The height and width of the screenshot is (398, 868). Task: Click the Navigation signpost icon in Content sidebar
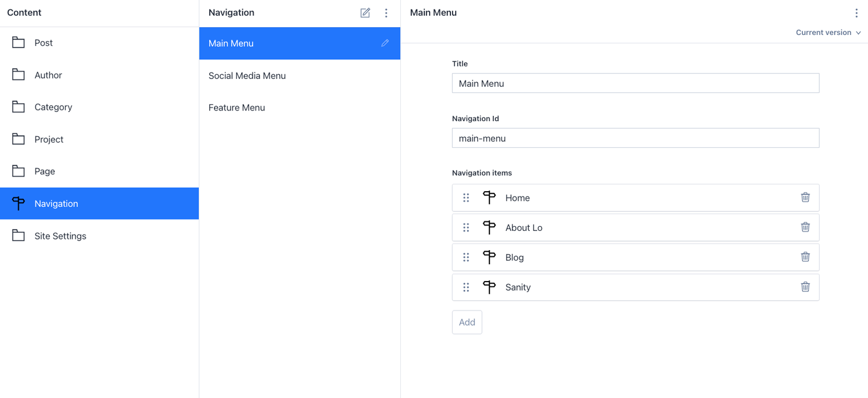pos(18,203)
